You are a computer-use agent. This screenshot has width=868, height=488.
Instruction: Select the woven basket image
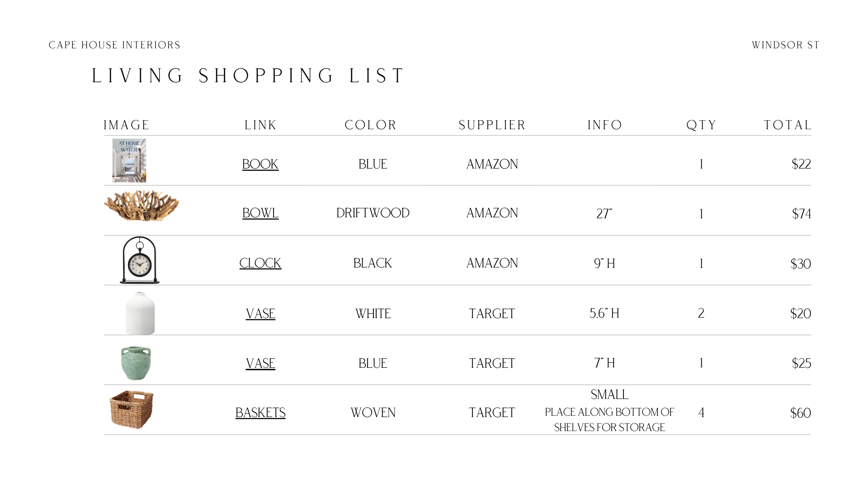[132, 409]
